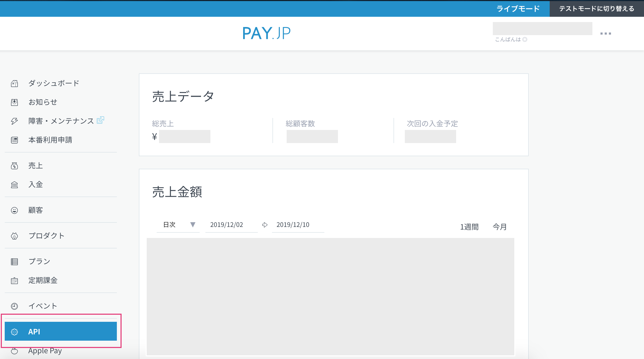Select the お知らせ (notifications) icon
644x359 pixels.
coord(14,102)
